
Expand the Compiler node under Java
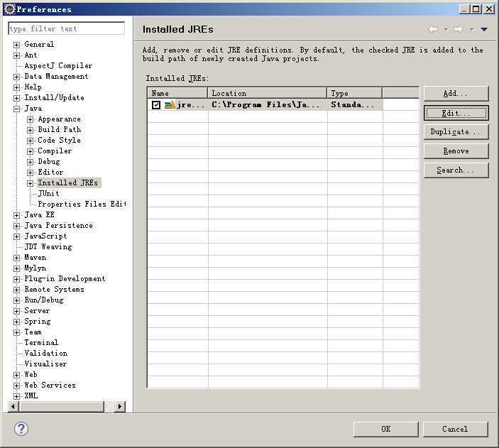[x=31, y=151]
